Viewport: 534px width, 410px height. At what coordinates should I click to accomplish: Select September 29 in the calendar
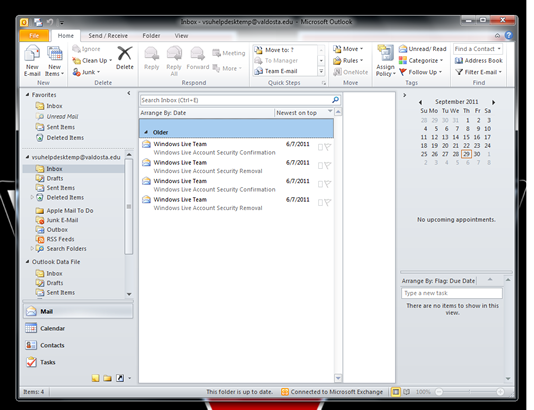pos(466,154)
